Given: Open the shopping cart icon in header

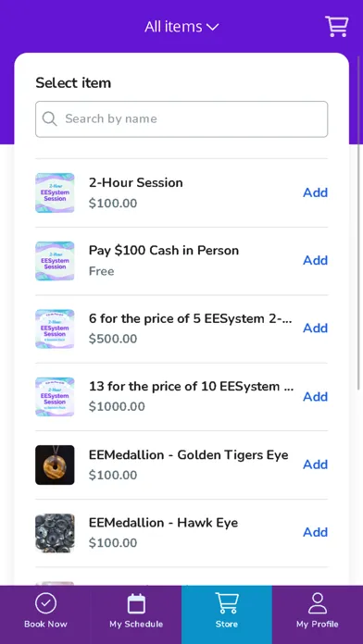Looking at the screenshot, I should (x=337, y=26).
